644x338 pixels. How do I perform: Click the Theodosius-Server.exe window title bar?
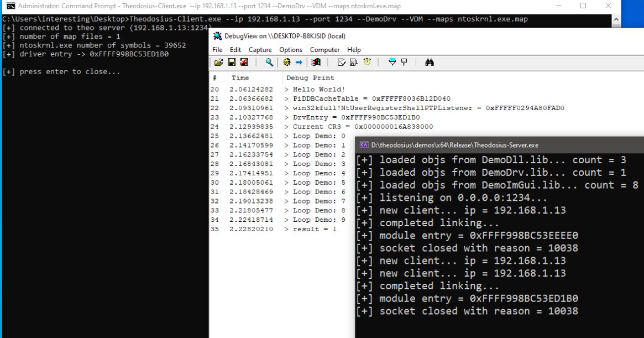[x=500, y=145]
